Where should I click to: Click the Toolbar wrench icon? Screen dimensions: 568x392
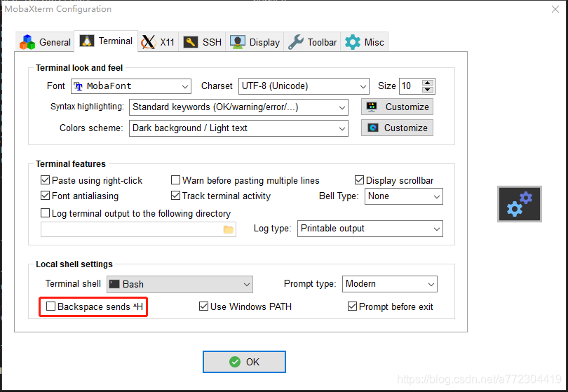coord(296,42)
